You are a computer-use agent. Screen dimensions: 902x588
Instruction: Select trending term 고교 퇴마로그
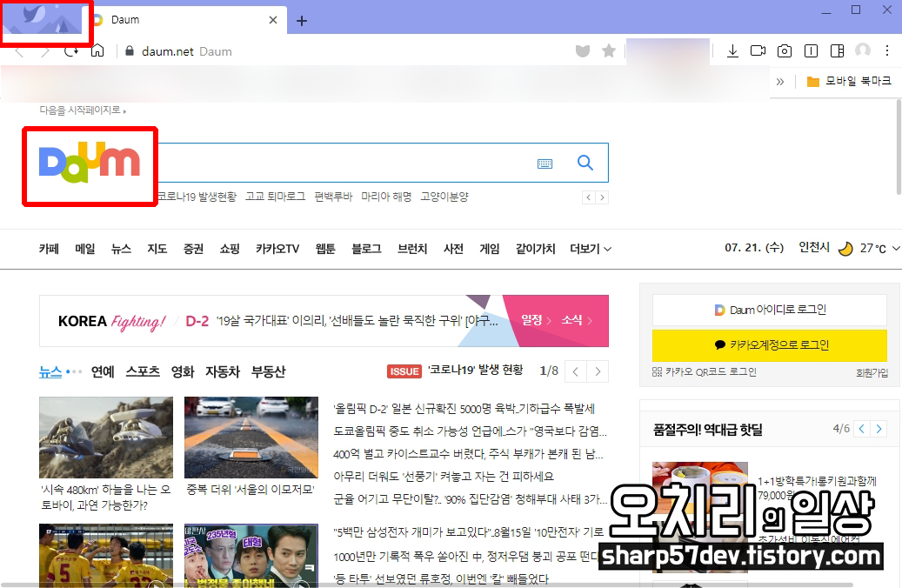pyautogui.click(x=276, y=197)
